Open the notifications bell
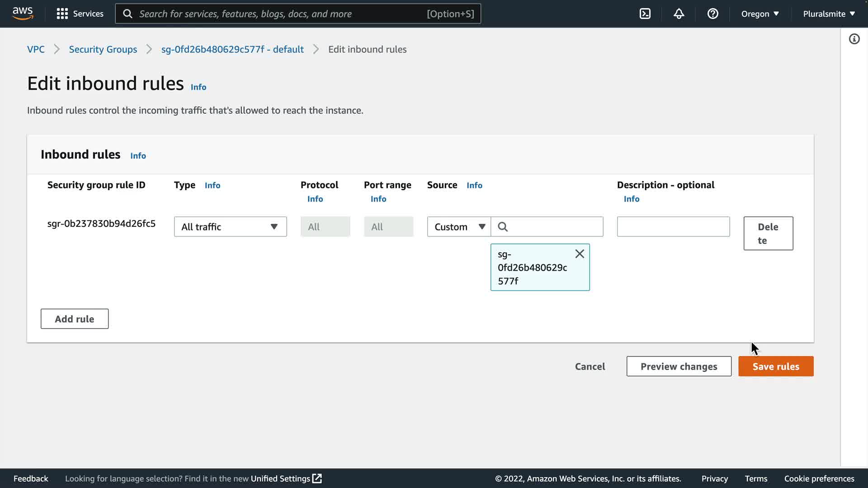 (679, 14)
